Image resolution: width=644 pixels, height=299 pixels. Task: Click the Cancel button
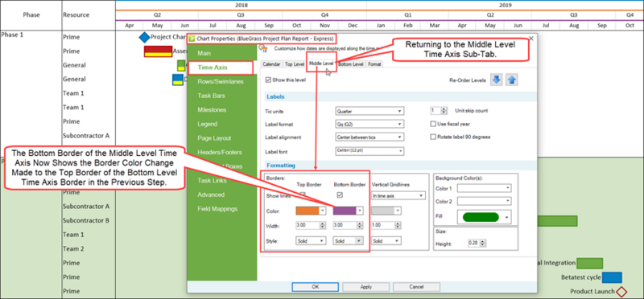416,287
